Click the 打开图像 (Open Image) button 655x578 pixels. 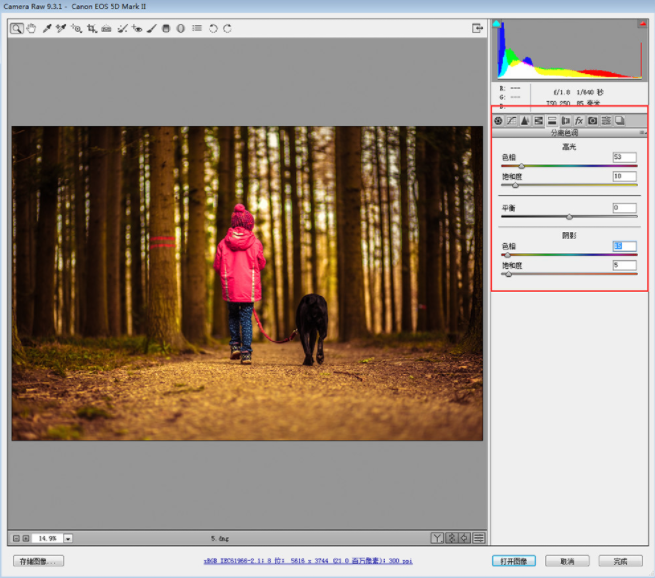(x=516, y=561)
